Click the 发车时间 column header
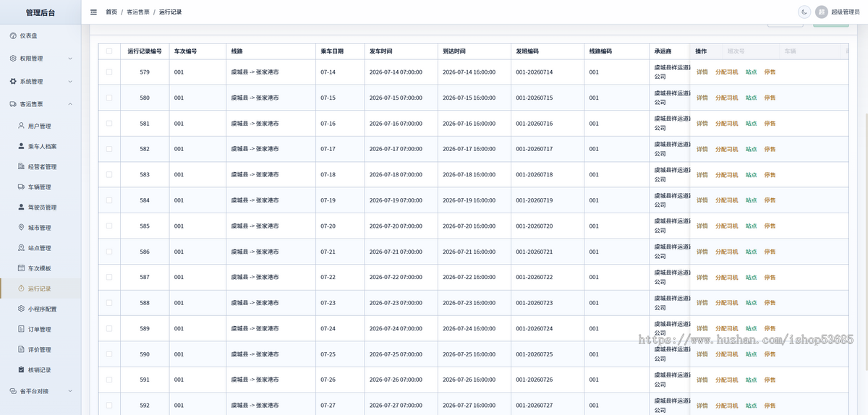 [401, 51]
